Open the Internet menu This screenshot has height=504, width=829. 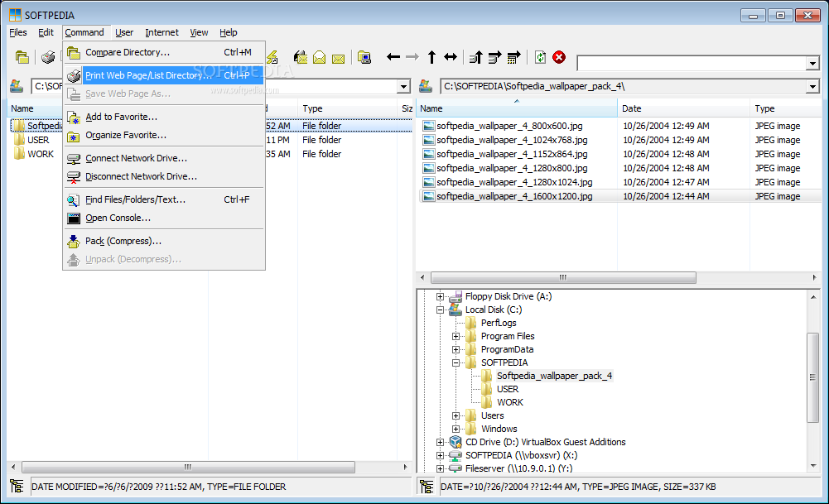click(161, 32)
